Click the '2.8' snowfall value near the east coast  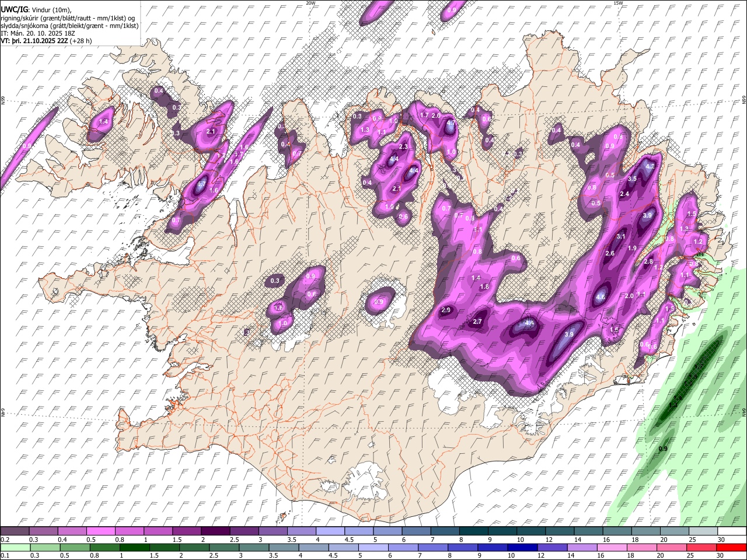(x=648, y=262)
